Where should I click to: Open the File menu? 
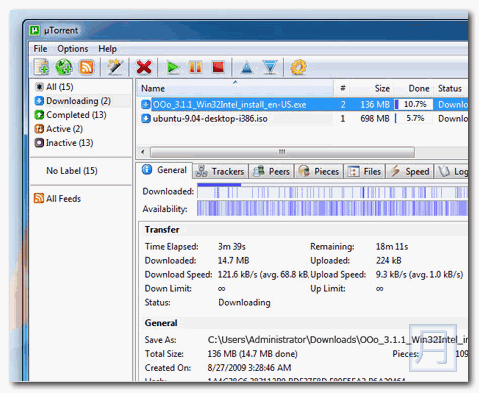pos(40,49)
